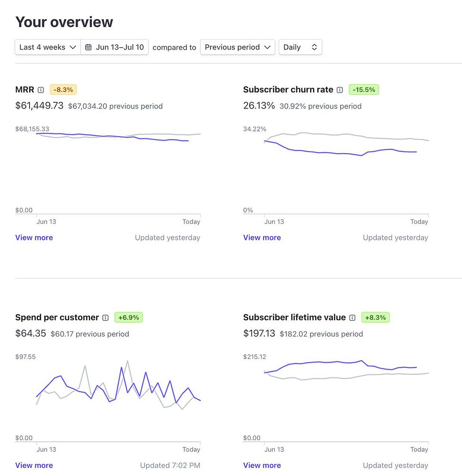Click the Subscriber churn rate info icon

pos(340,90)
